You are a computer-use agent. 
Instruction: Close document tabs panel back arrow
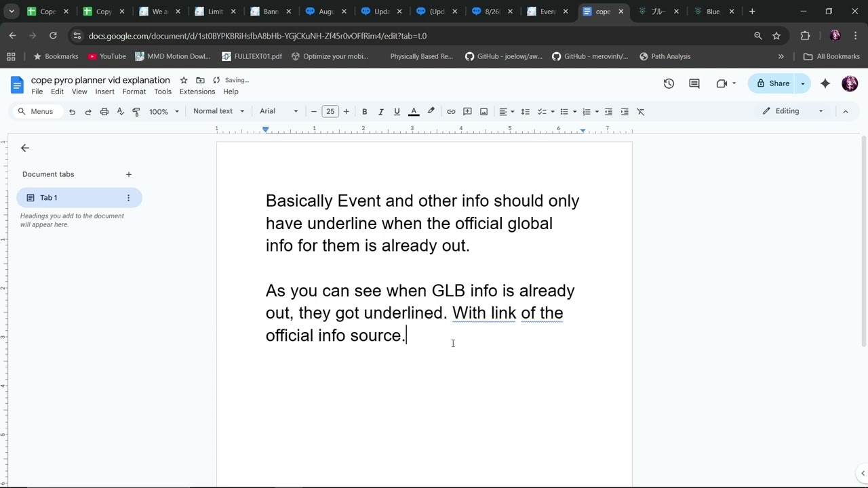click(25, 148)
